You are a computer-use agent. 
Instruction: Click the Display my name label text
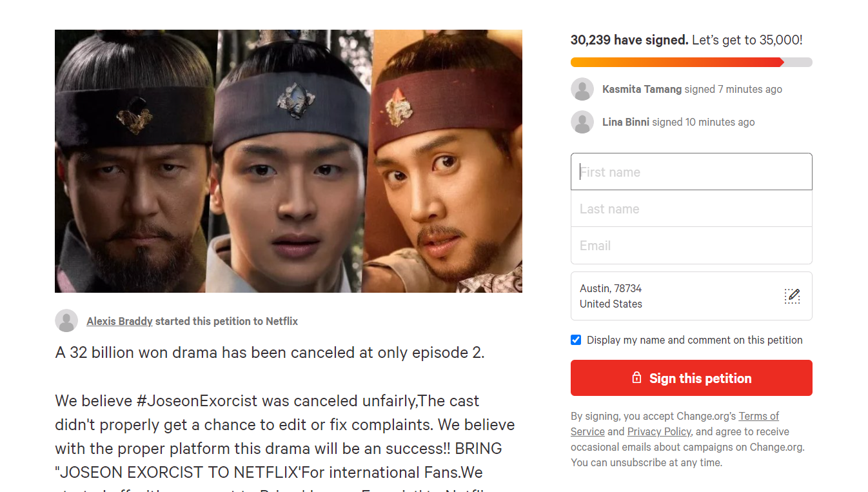pos(695,340)
